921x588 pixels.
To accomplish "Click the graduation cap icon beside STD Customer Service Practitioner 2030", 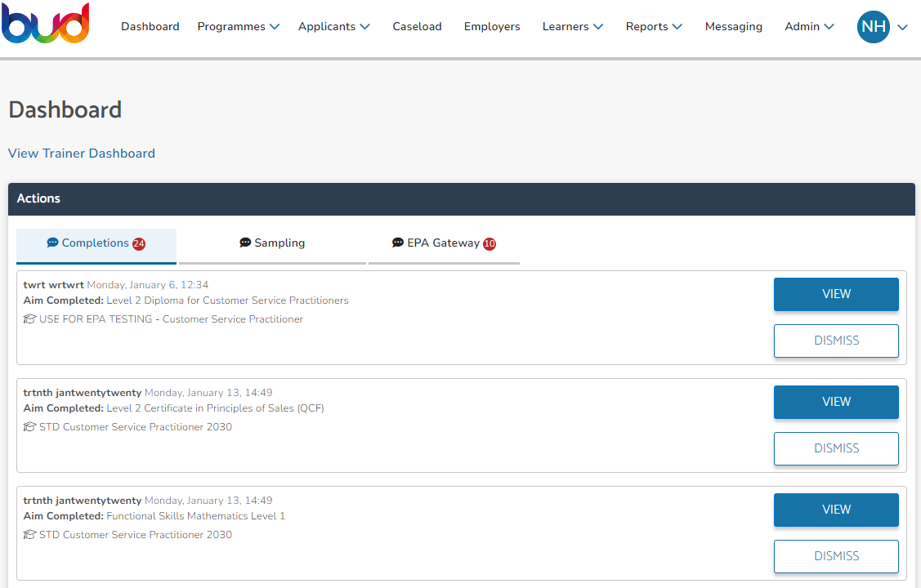I will [x=30, y=426].
